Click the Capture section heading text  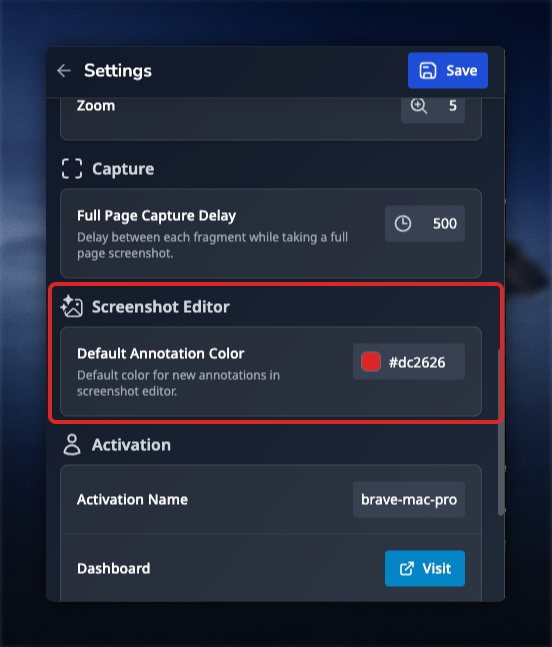123,169
